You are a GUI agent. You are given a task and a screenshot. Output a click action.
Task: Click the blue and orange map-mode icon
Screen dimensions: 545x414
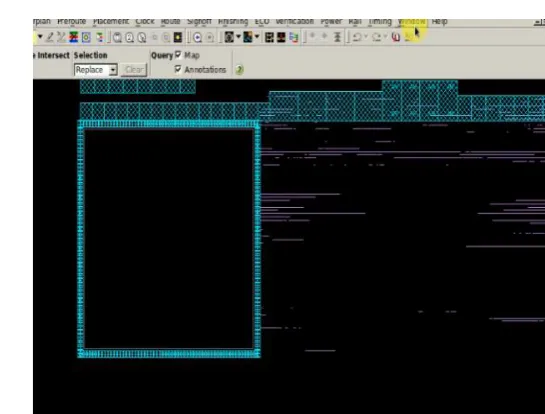pyautogui.click(x=248, y=37)
